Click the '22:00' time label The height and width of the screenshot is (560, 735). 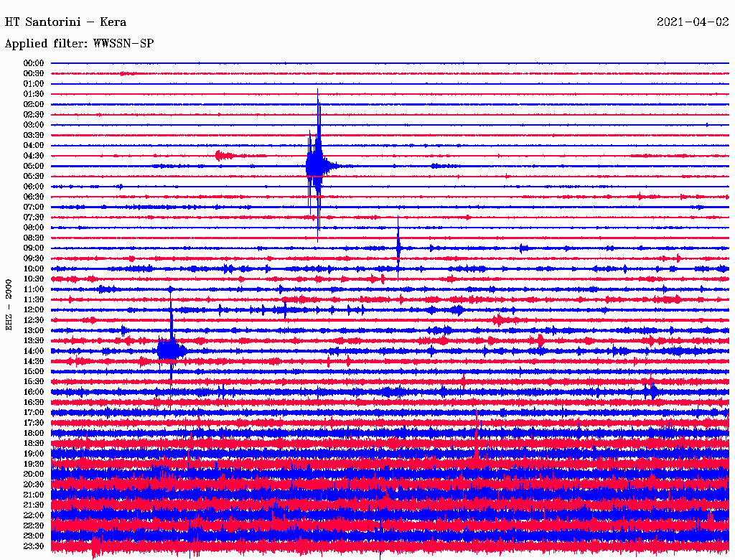[33, 515]
